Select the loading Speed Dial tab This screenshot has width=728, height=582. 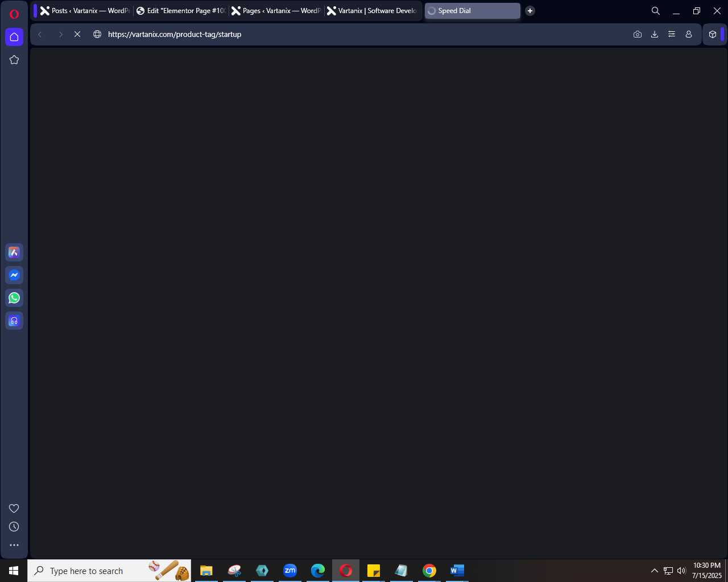[472, 11]
